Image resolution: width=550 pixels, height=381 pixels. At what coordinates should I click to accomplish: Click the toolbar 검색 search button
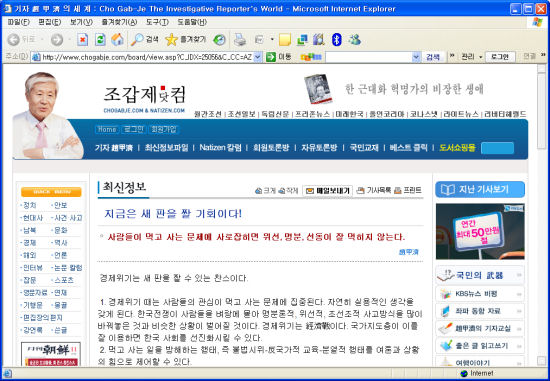click(x=433, y=57)
